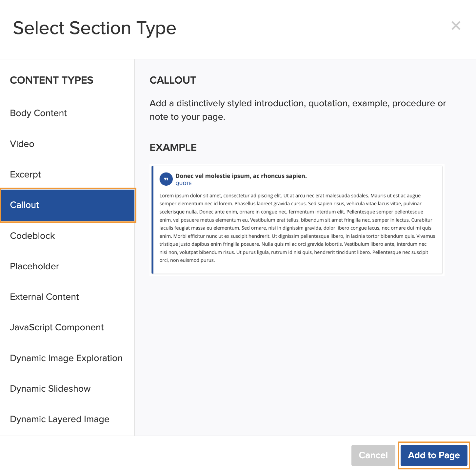Click the example title 'Donec vel molestie'

tap(241, 176)
